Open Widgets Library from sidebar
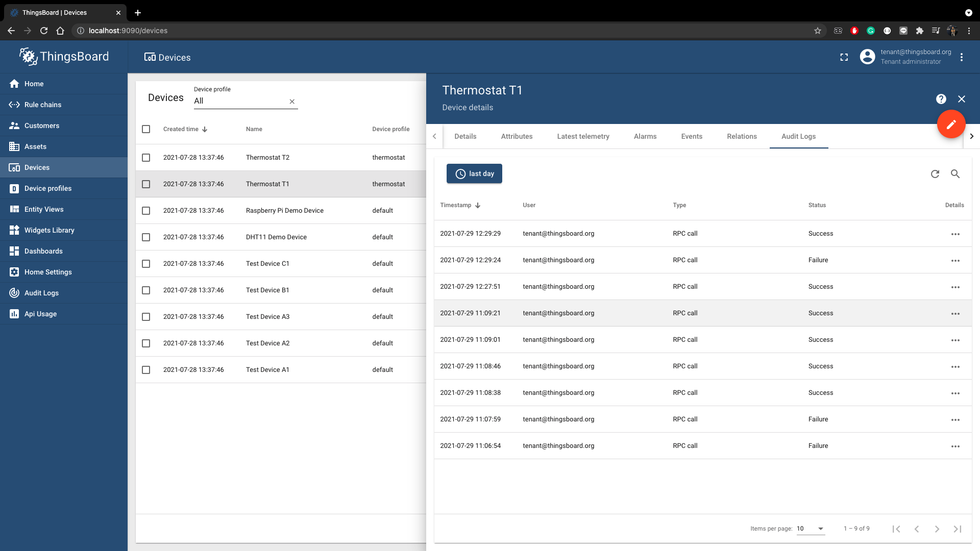The width and height of the screenshot is (980, 551). [49, 230]
